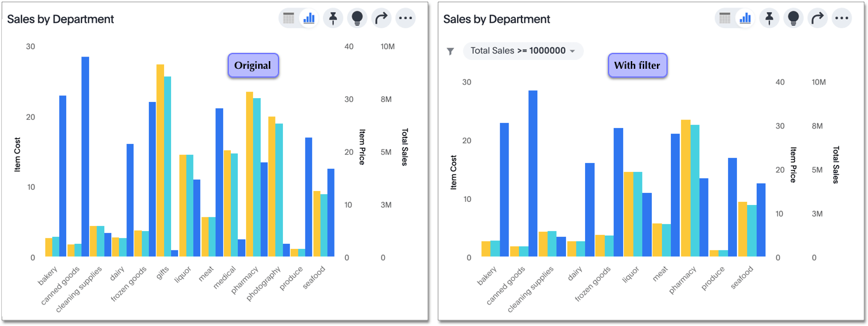Click Total Sales axis label in filtered chart
Screen dimensions: 868x326
point(836,164)
